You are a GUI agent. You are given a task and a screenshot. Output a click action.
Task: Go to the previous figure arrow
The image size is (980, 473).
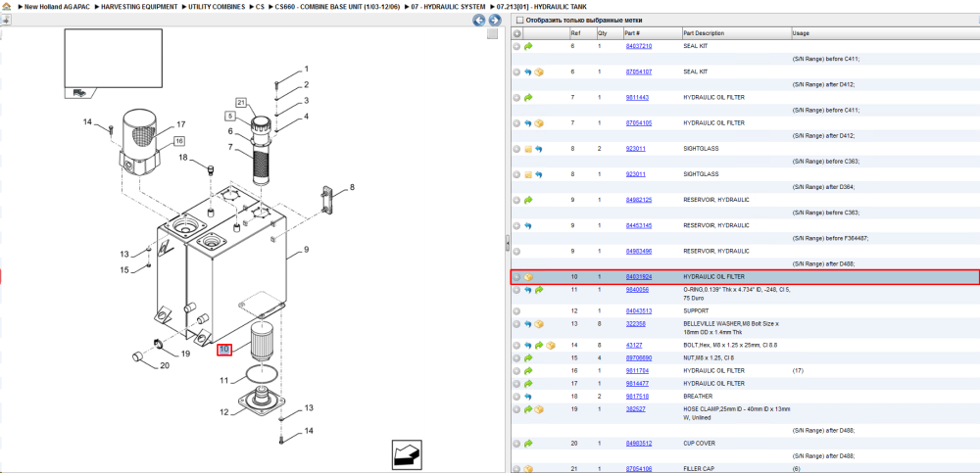point(479,20)
